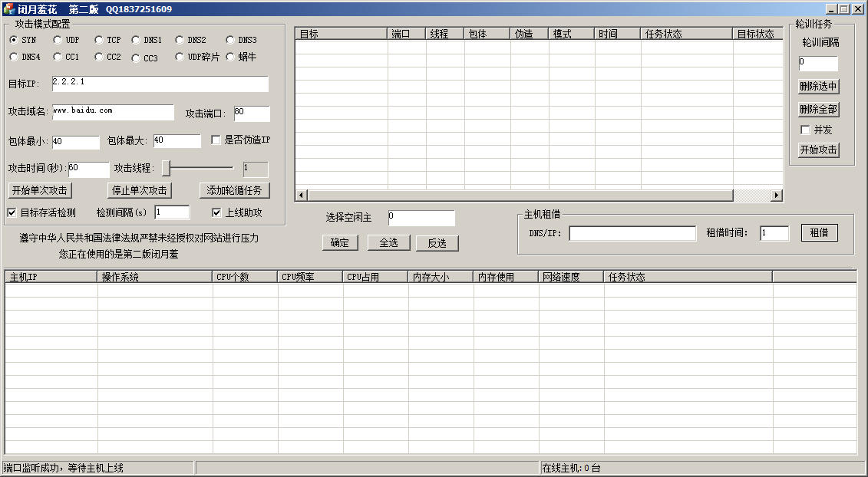Screen dimensions: 868x477
Task: Click the 反选 button
Action: pos(437,243)
